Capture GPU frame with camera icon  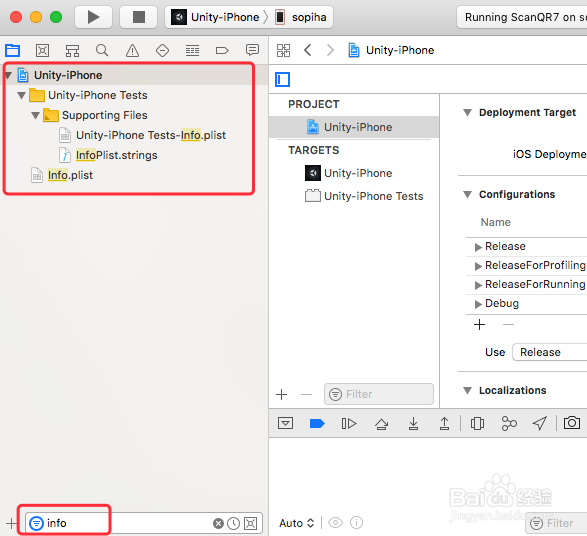click(x=572, y=423)
